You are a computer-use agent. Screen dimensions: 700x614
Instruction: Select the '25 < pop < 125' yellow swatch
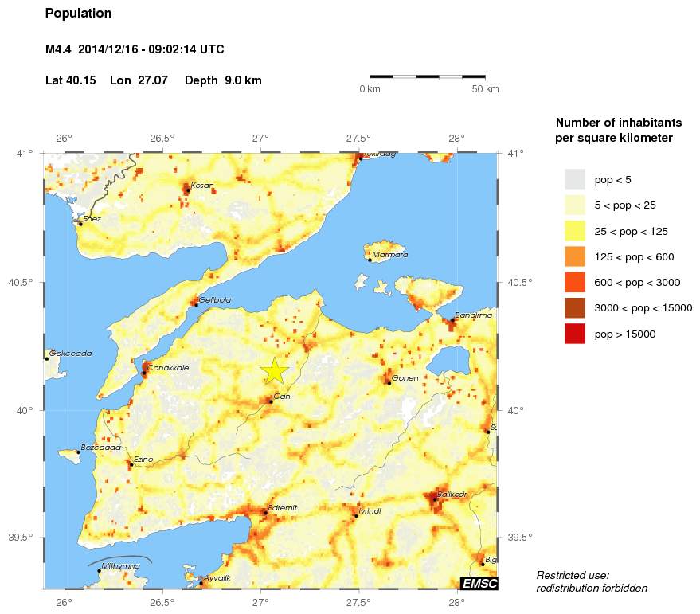point(574,231)
